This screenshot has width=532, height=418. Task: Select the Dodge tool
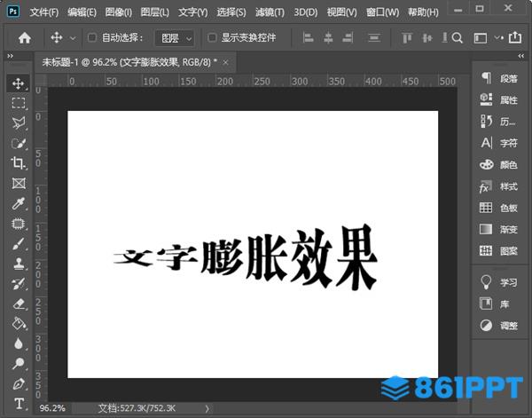[19, 364]
